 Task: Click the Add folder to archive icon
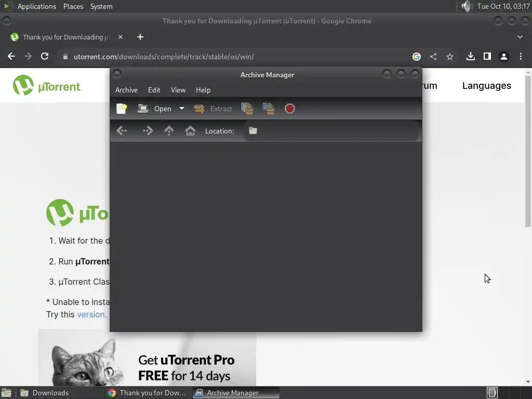click(x=269, y=109)
